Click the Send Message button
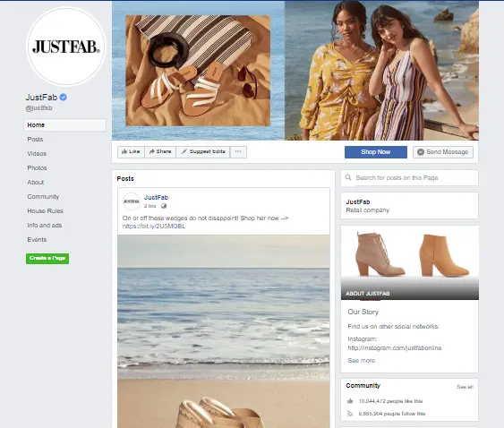 click(443, 152)
